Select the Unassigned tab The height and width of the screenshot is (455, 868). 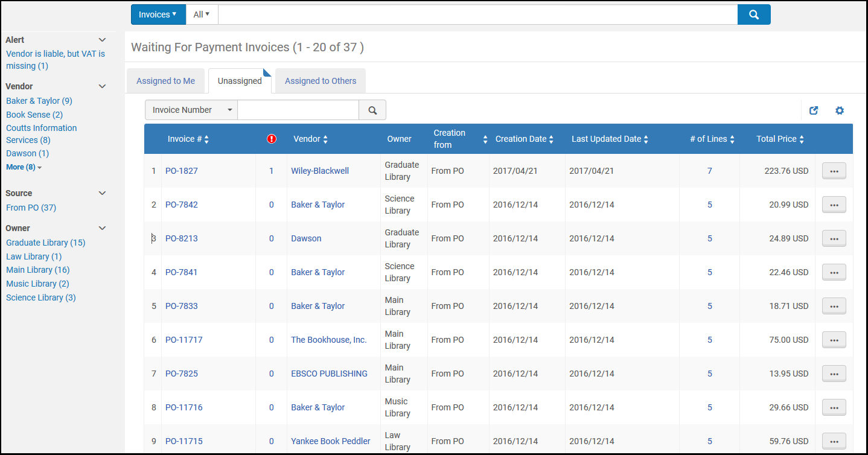tap(240, 81)
